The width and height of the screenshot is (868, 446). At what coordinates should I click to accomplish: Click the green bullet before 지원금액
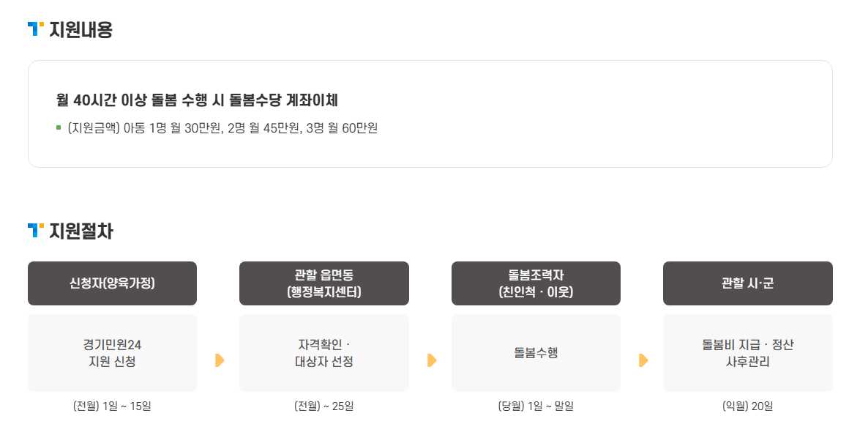(x=59, y=128)
